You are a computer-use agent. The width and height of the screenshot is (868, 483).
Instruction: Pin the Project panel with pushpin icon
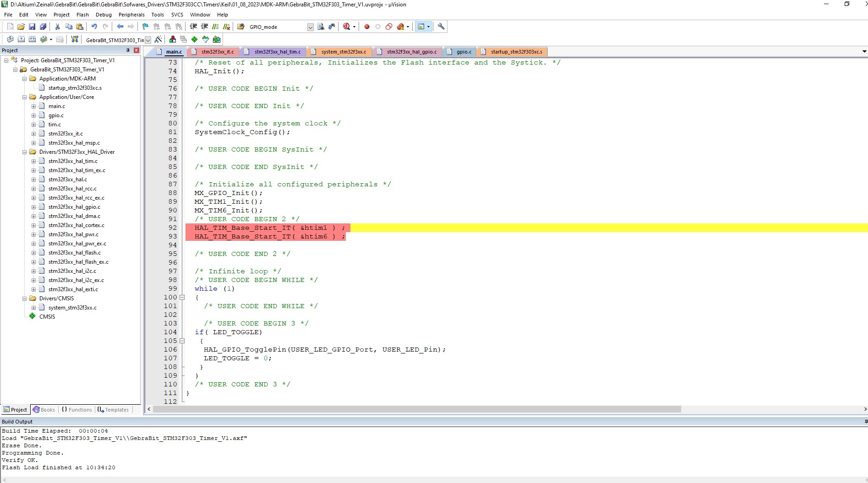tap(128, 50)
